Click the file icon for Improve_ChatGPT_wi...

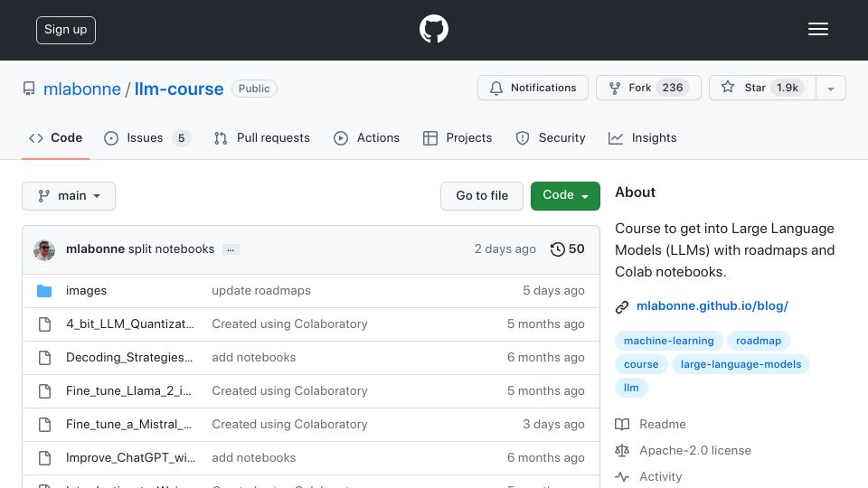45,458
